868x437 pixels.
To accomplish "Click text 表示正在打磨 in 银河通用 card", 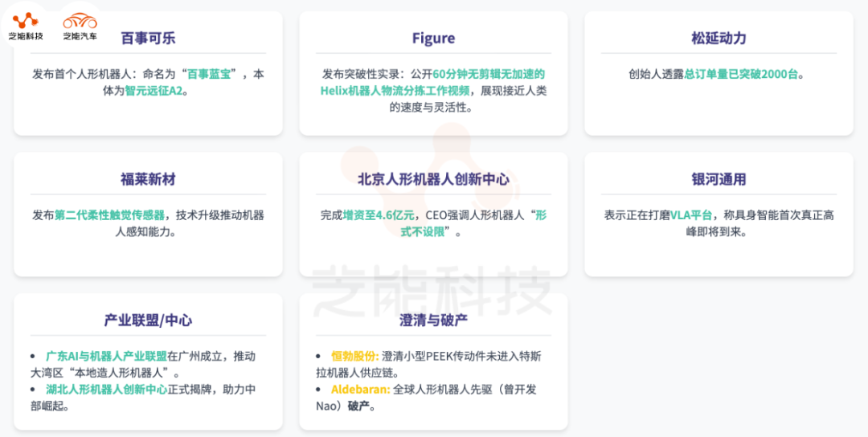I will (637, 215).
